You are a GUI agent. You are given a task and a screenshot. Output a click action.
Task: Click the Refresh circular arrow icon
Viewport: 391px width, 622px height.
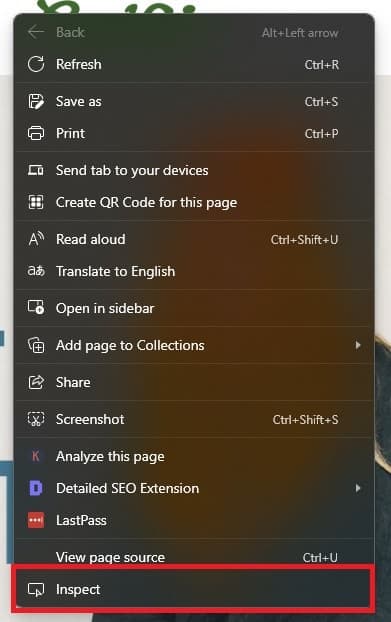(36, 64)
